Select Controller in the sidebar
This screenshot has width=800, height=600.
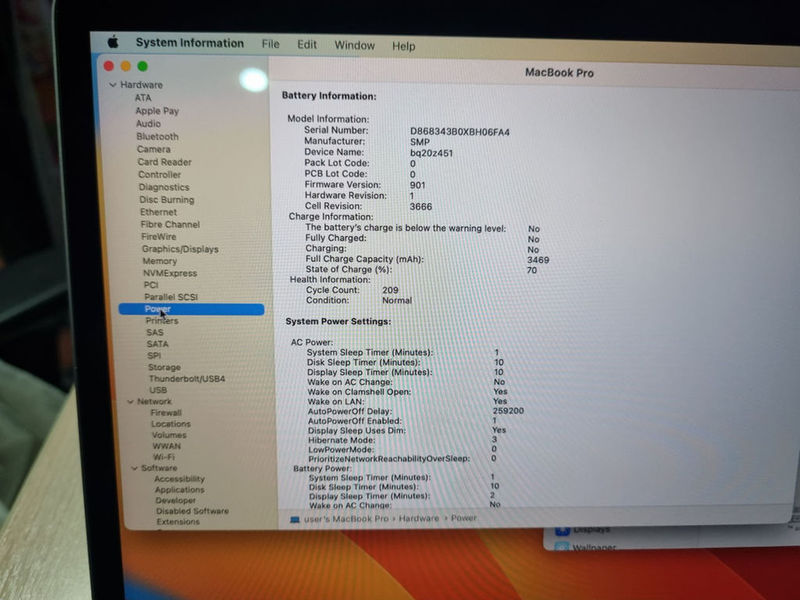159,174
